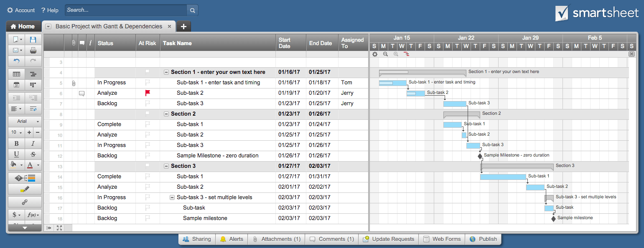Toggle bold formatting
This screenshot has width=644, height=248.
16,143
